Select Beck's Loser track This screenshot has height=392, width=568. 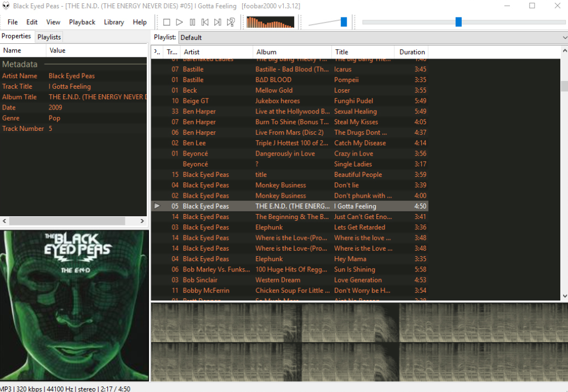(289, 90)
